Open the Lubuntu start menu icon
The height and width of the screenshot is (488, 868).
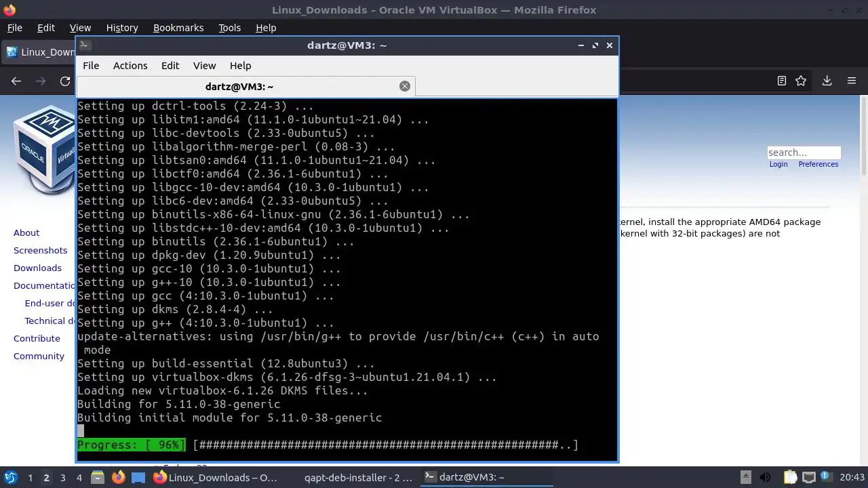pyautogui.click(x=10, y=477)
